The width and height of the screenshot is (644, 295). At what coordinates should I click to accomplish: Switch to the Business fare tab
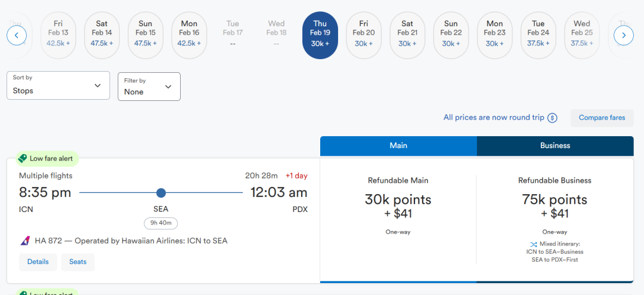point(555,146)
